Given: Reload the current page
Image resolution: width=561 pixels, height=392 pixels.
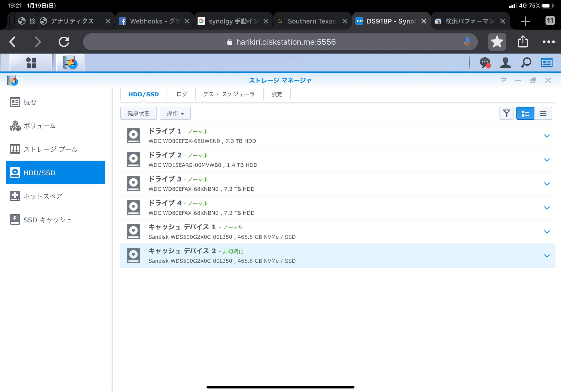Looking at the screenshot, I should (x=64, y=42).
